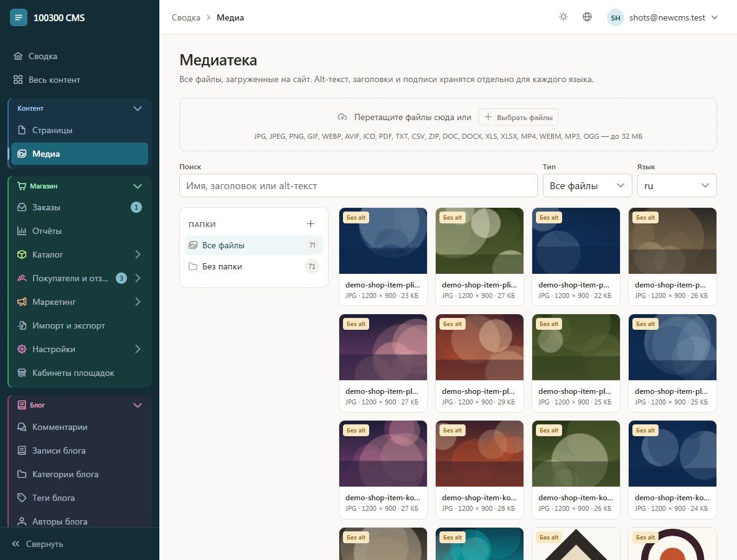Toggle the light/dark theme sun icon
Viewport: 737px width, 560px height.
[x=563, y=17]
